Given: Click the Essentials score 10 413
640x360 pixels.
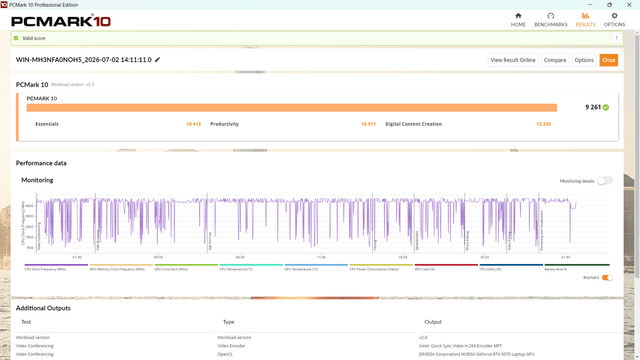Looking at the screenshot, I should click(193, 124).
